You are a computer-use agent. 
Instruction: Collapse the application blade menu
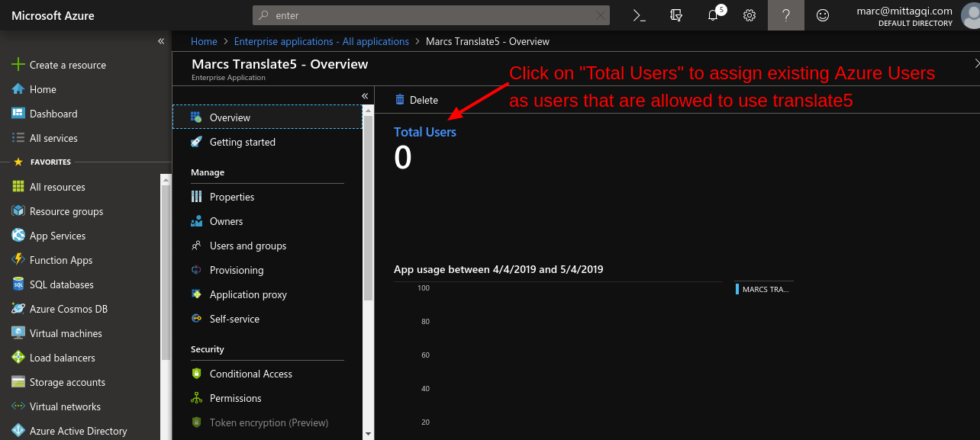[365, 95]
